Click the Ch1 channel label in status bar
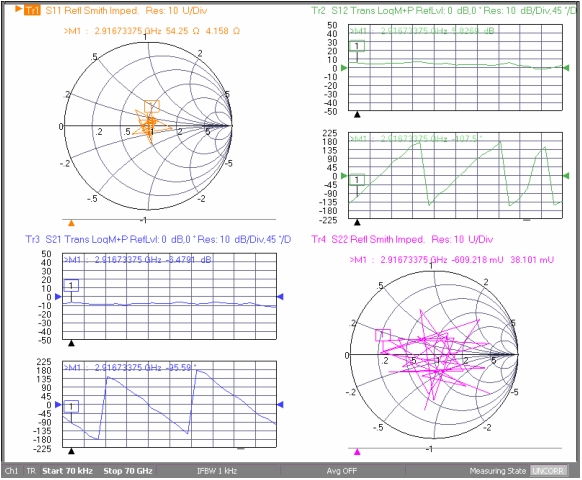The height and width of the screenshot is (480, 582). tap(12, 471)
